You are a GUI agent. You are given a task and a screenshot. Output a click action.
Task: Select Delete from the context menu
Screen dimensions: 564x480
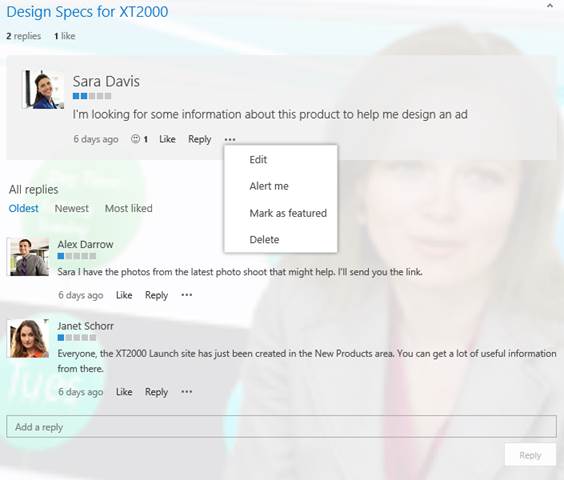point(264,240)
